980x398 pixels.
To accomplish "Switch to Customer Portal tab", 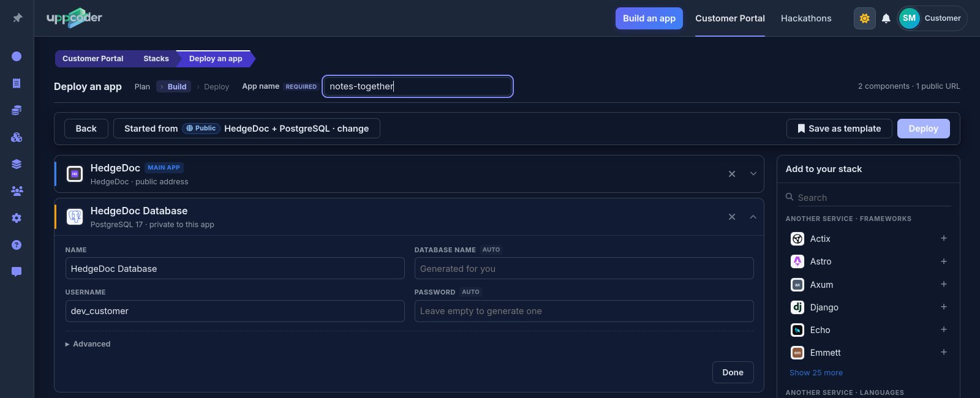I will 729,18.
